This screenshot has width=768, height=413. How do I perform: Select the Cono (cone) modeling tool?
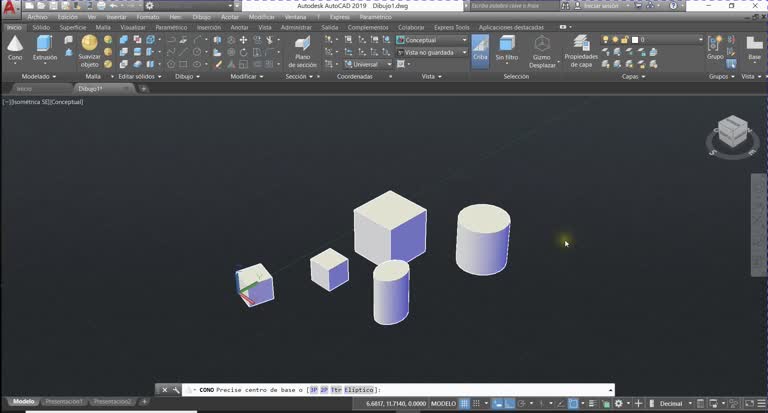click(15, 48)
